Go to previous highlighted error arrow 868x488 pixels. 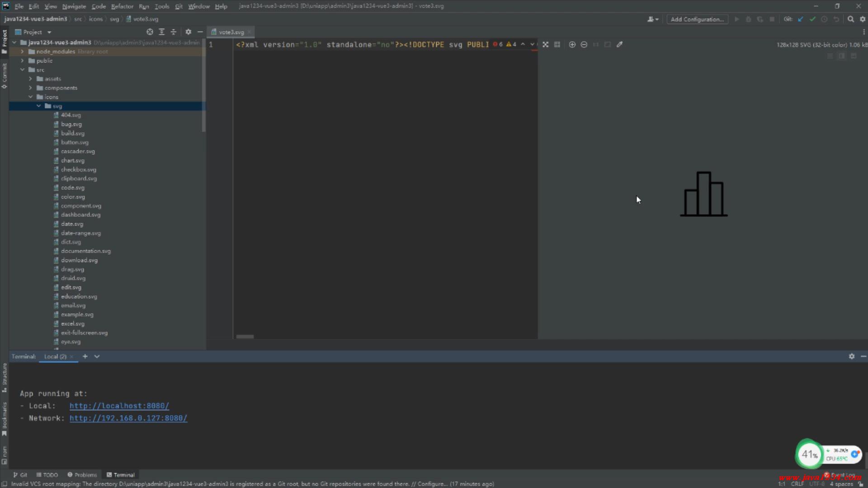[523, 44]
